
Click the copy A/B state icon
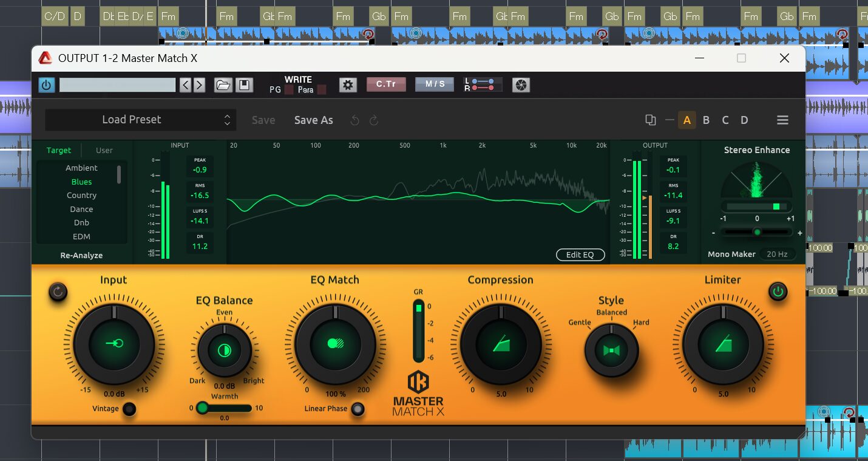pyautogui.click(x=650, y=120)
